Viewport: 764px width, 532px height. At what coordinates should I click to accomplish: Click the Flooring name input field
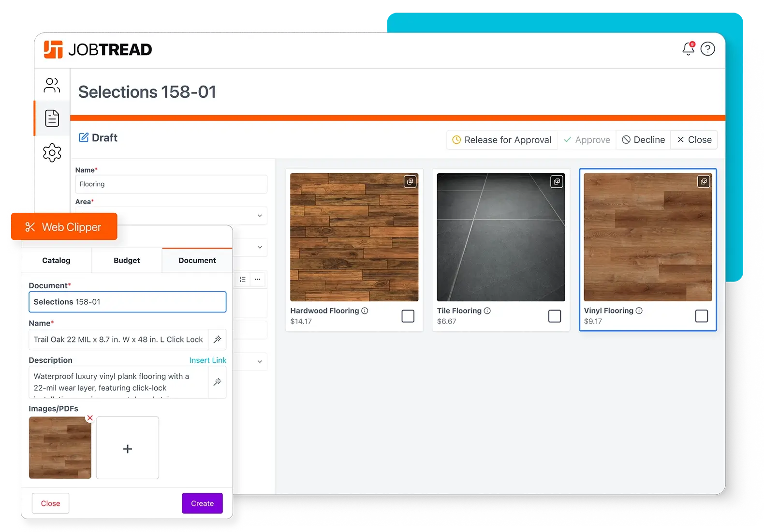(x=171, y=184)
